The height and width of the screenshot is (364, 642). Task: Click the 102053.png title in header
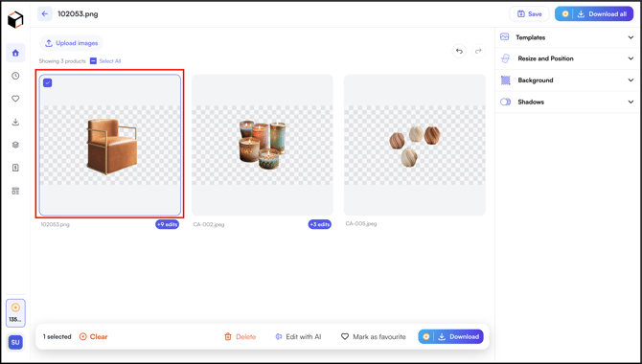(x=78, y=14)
